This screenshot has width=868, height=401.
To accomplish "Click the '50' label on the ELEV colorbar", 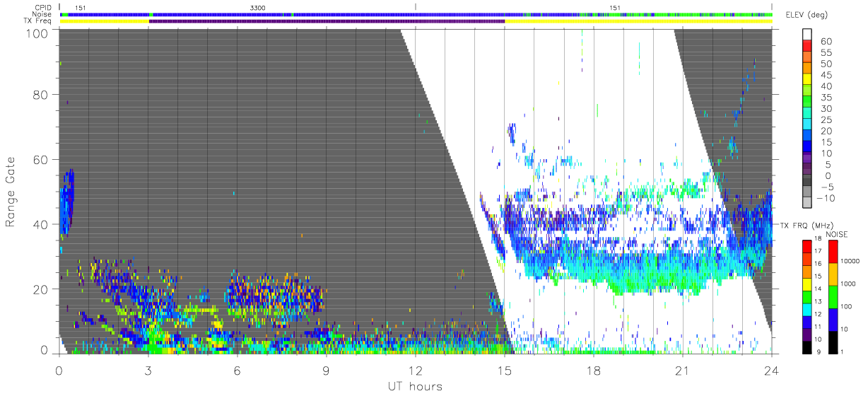I will (x=826, y=64).
